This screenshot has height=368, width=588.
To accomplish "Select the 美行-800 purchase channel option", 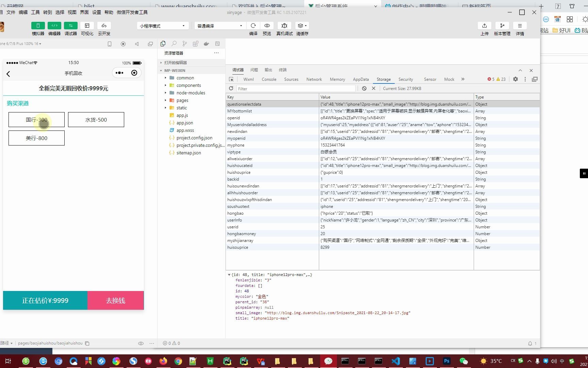I will [36, 138].
